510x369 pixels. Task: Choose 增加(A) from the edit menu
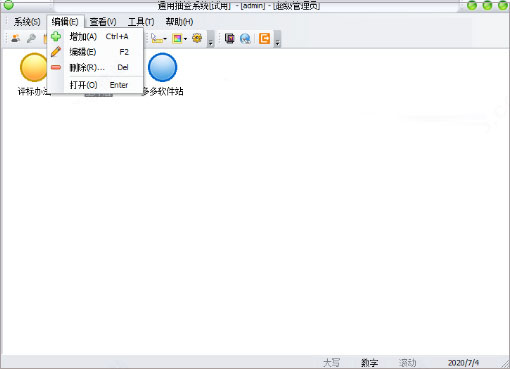96,36
